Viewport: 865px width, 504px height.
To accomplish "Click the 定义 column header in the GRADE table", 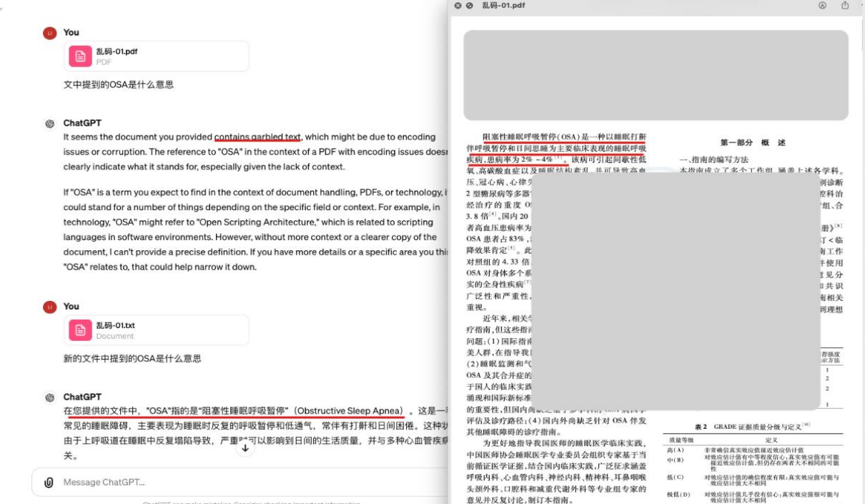I will (771, 440).
